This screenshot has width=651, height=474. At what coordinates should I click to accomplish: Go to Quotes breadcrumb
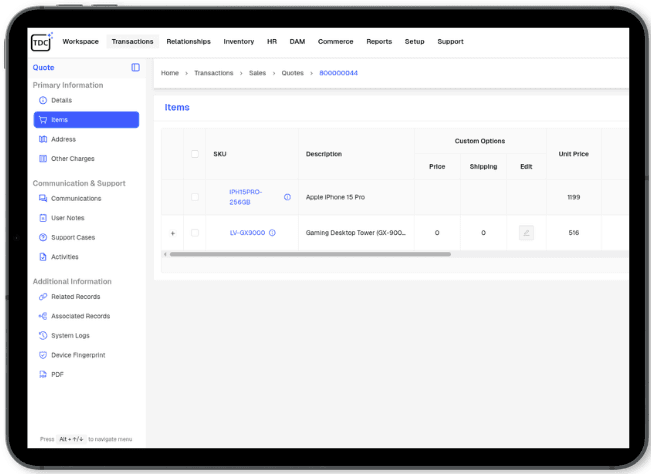[293, 73]
